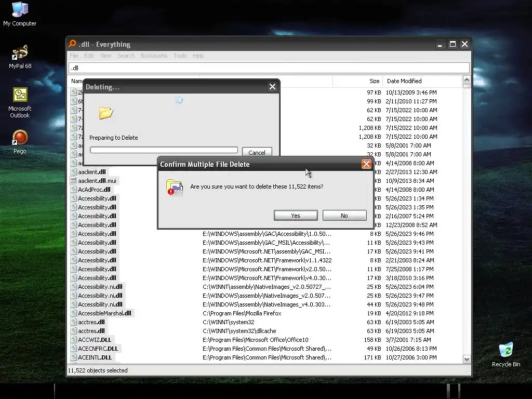Click path E:\WINDOWS\Microsoft.NET\Framework\v1.1.4322
The width and height of the screenshot is (532, 399).
[267, 260]
